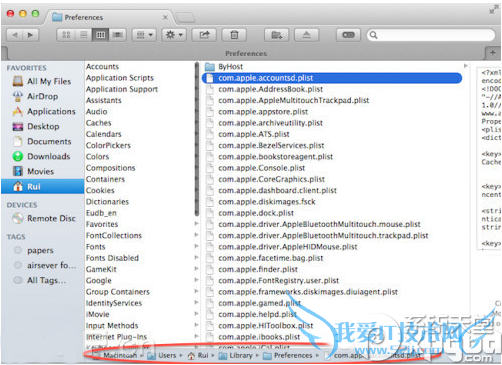This screenshot has width=502, height=365.
Task: Go forward with the Forward arrow button
Action: point(31,35)
